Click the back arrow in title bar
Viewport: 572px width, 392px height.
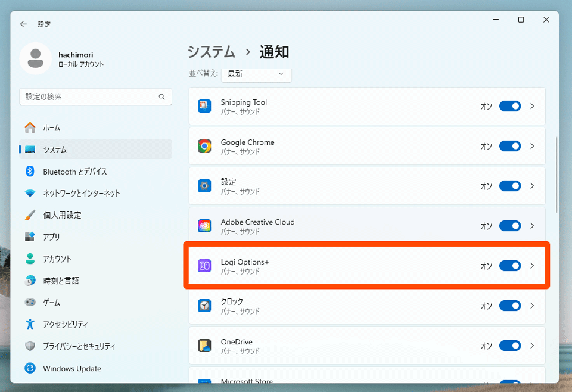[x=23, y=24]
